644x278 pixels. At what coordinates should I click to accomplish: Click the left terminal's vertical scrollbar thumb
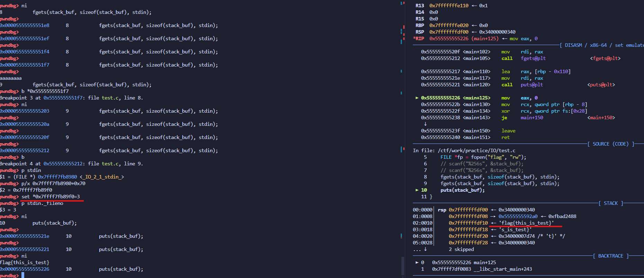(x=402, y=266)
